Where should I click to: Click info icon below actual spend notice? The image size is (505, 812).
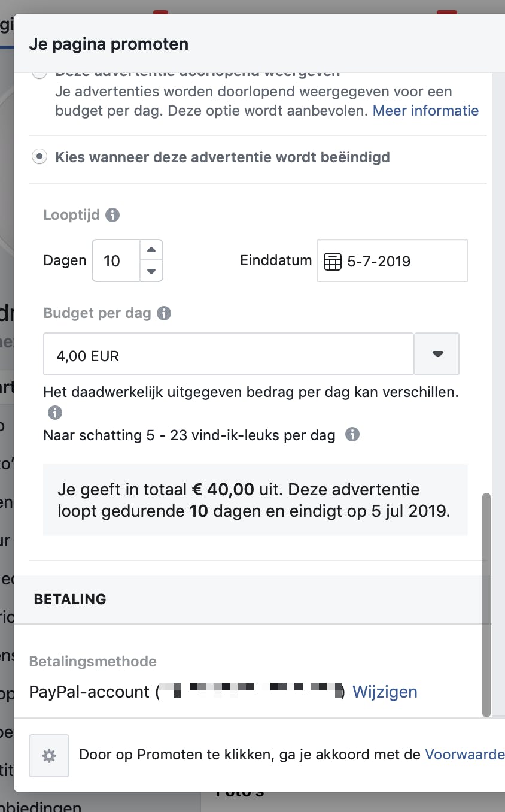55,413
